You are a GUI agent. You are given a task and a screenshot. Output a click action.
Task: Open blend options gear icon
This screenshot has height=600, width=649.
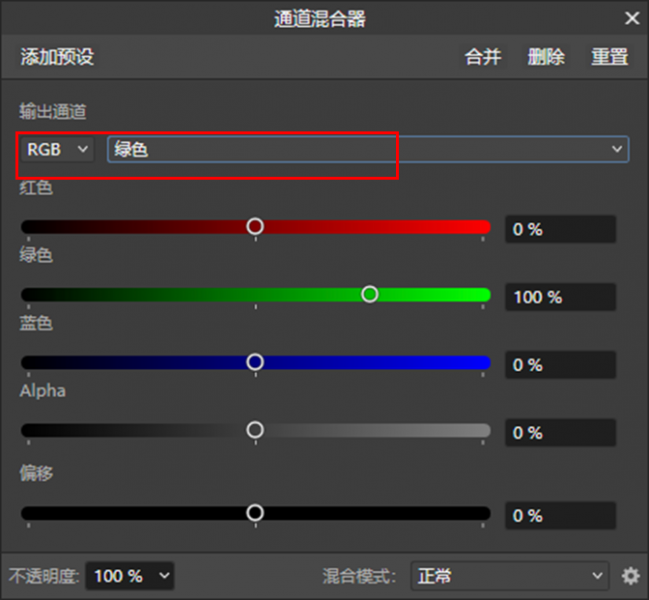(x=630, y=576)
